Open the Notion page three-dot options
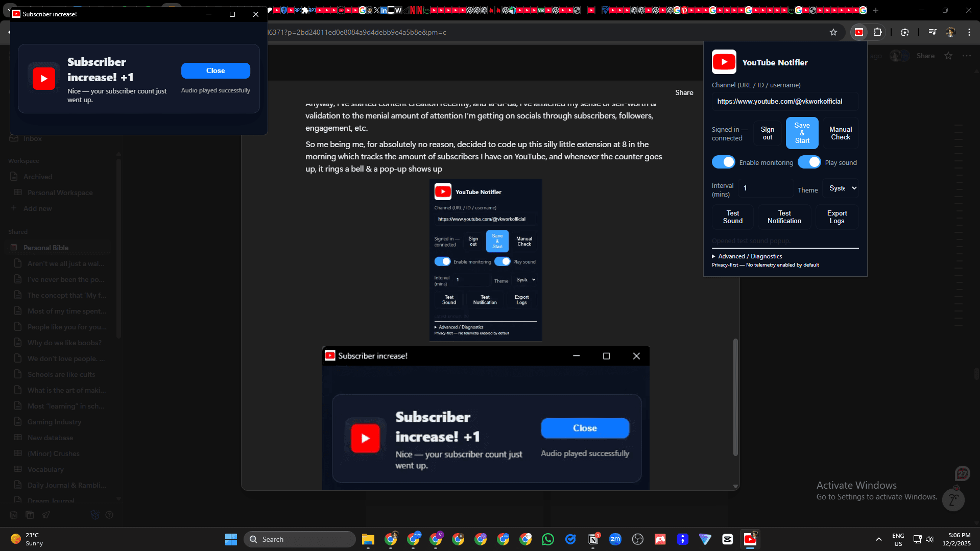Screen dimensions: 980x551 (x=967, y=56)
